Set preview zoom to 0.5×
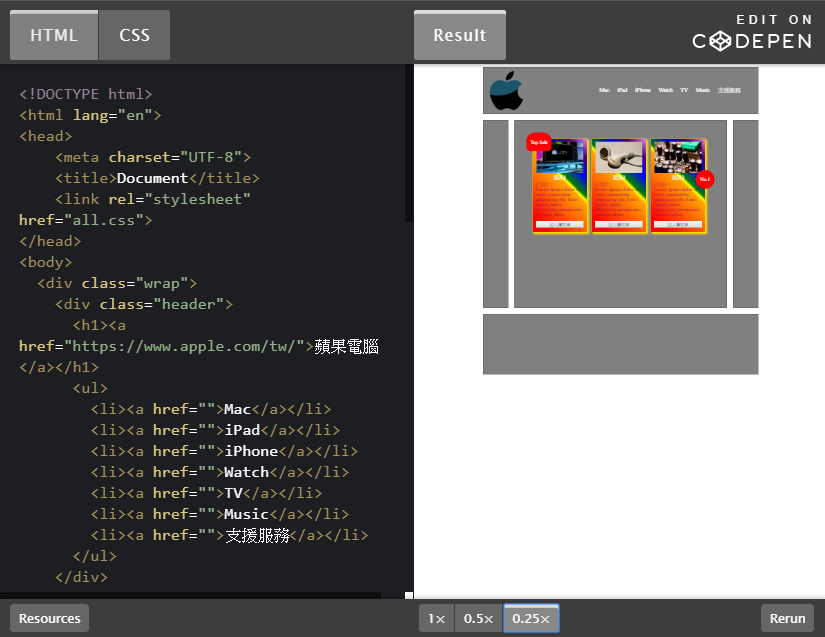Image resolution: width=825 pixels, height=637 pixels. coord(478,618)
